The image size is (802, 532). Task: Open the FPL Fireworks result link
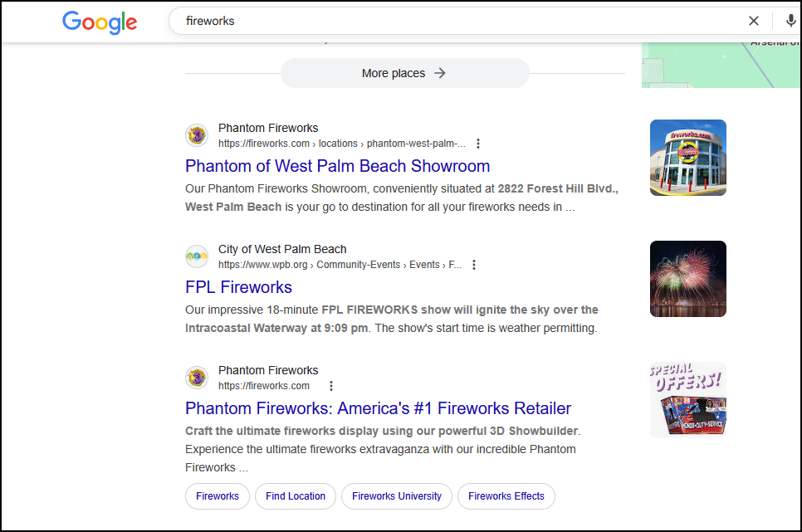click(x=238, y=287)
